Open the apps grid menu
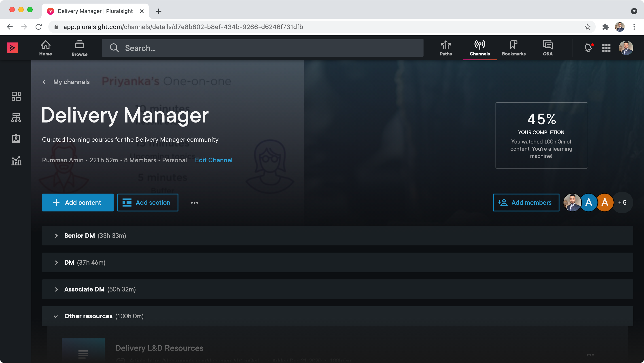The image size is (644, 363). tap(606, 48)
